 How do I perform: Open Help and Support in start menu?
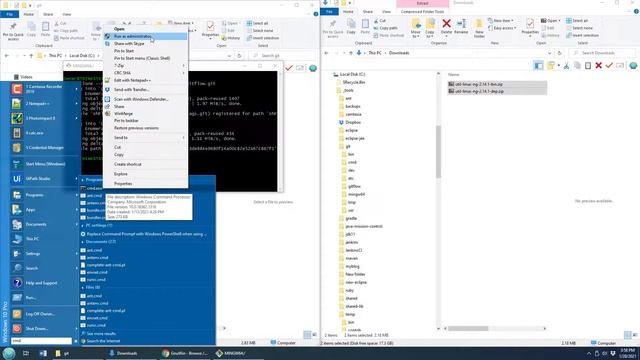44,283
